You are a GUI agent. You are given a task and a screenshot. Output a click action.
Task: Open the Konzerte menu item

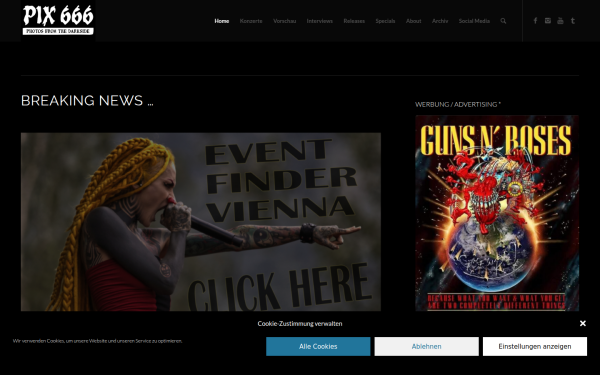coord(251,21)
